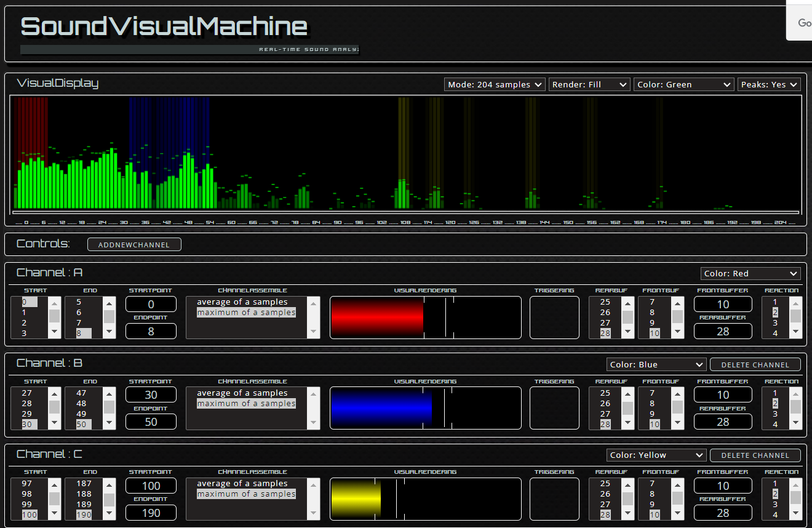Select 'average of a samples' in Channel A
This screenshot has height=528, width=812.
point(242,302)
